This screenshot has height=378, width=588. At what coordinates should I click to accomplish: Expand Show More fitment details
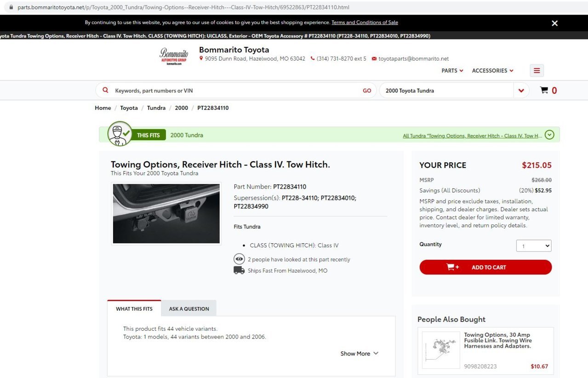(x=359, y=354)
